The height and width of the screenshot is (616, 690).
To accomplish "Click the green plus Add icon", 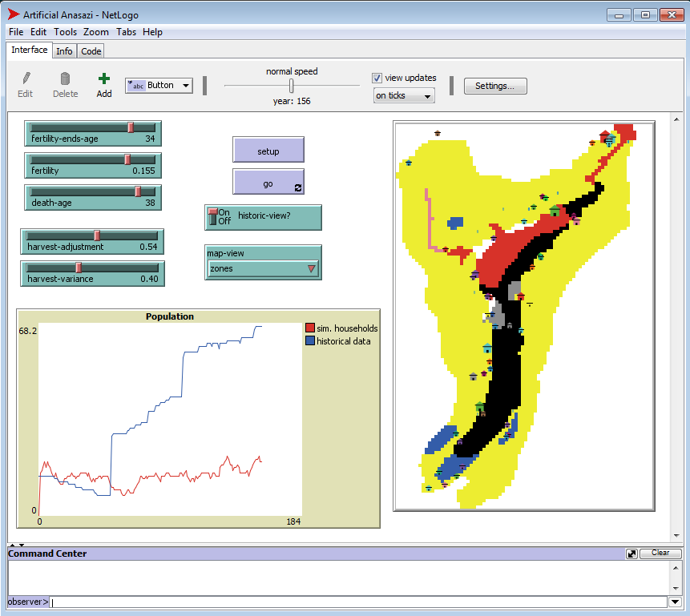I will pos(104,79).
